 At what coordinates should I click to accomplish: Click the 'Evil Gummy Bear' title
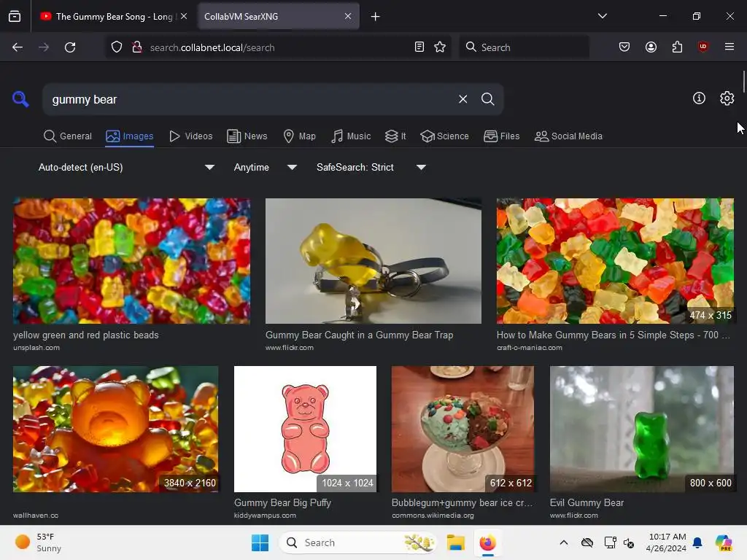(x=587, y=502)
